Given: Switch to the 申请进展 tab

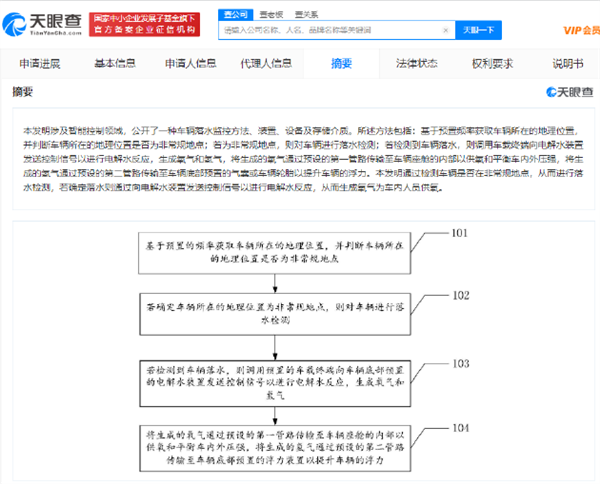Looking at the screenshot, I should point(40,64).
